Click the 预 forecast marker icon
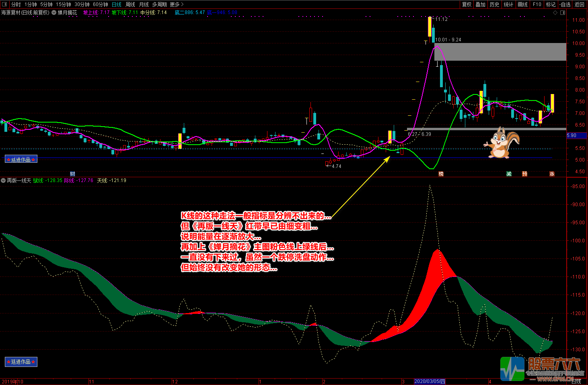 click(524, 174)
